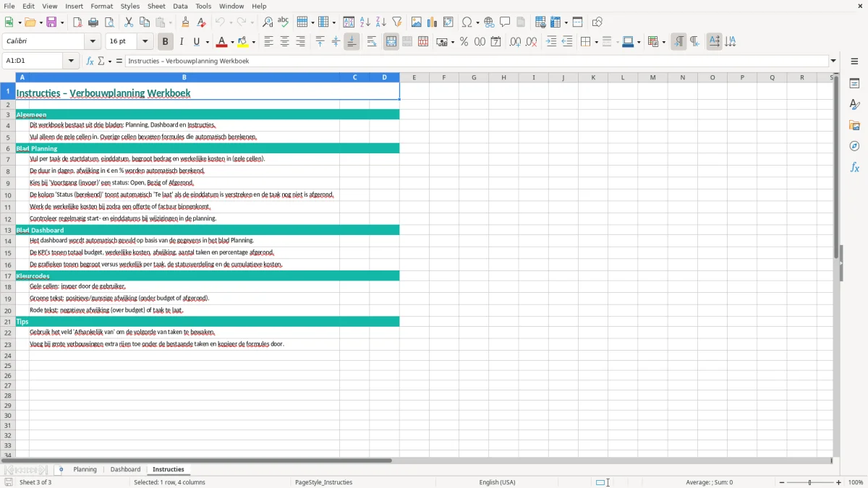Sort Descending toolbar icon
The height and width of the screenshot is (488, 868).
click(x=381, y=22)
